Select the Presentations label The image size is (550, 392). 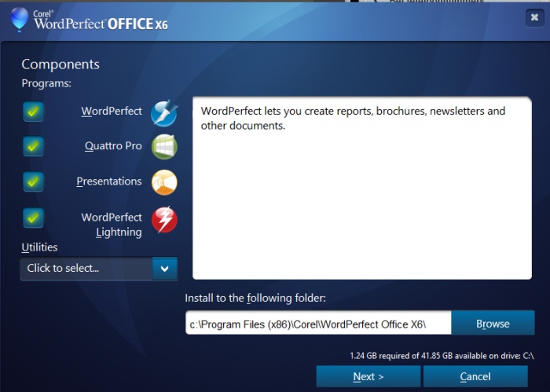pos(109,181)
